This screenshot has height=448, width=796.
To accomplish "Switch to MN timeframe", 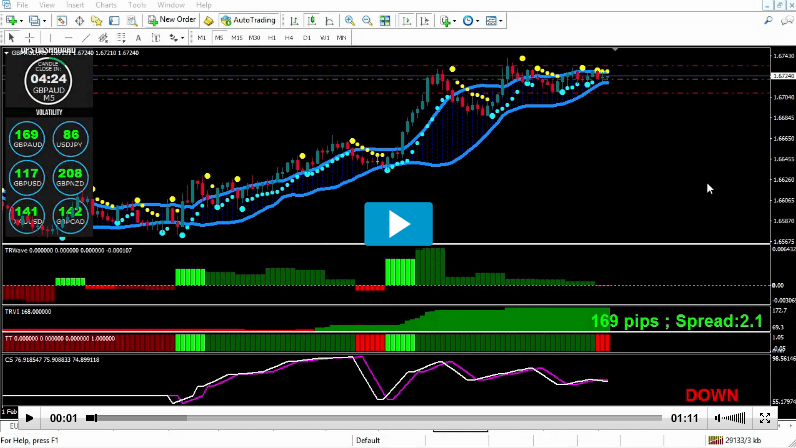I will (342, 38).
